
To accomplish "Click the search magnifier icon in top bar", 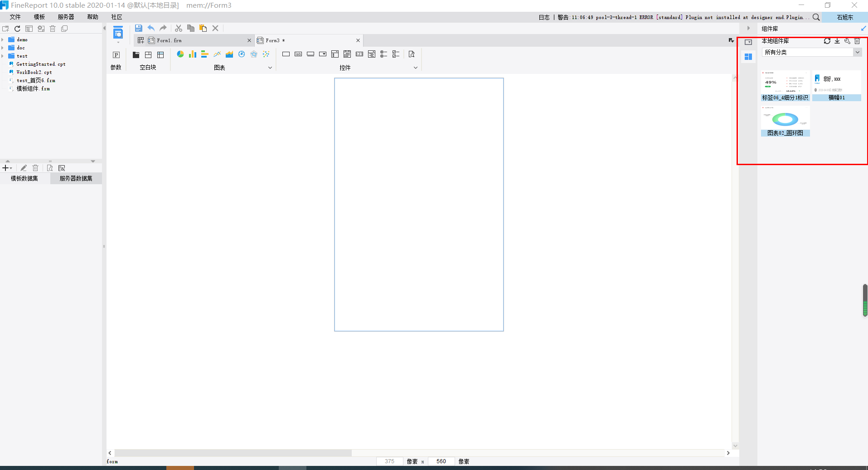I will [816, 17].
